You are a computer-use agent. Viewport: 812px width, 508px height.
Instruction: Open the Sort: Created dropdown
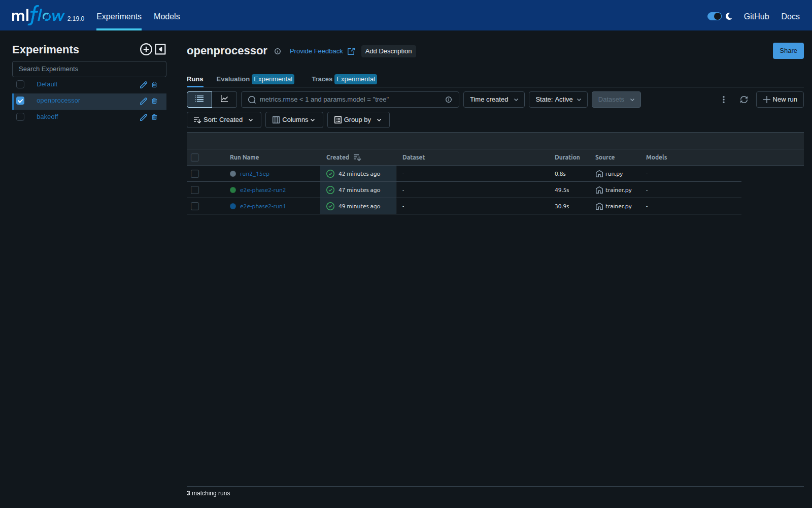(x=224, y=120)
